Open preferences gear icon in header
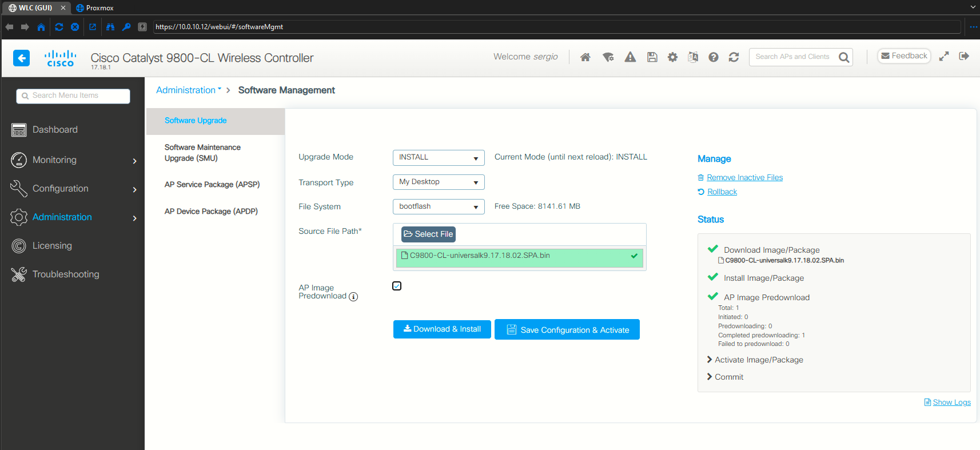The image size is (980, 450). click(x=673, y=57)
